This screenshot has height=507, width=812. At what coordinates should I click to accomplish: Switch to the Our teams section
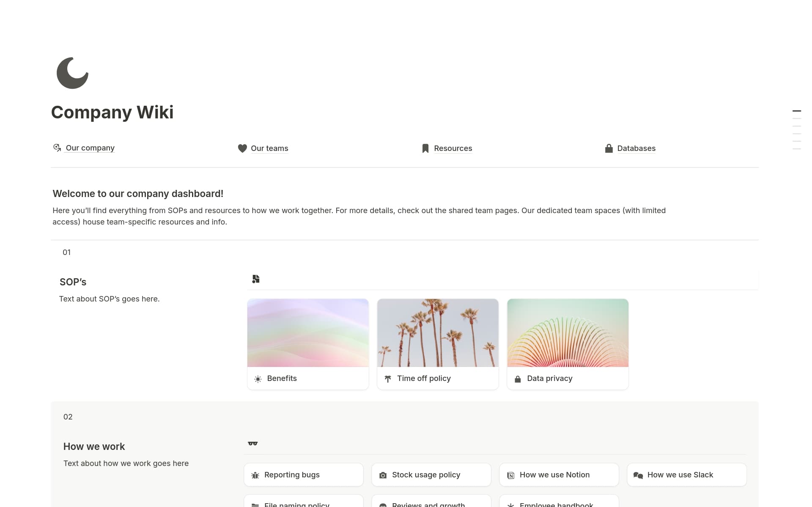pyautogui.click(x=269, y=148)
